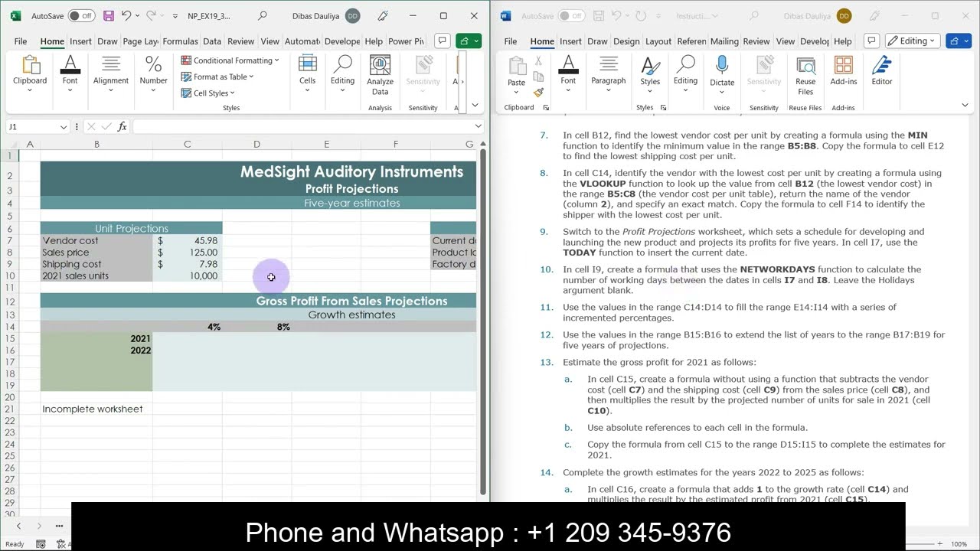
Task: Click Word blue Share button
Action: click(x=959, y=41)
